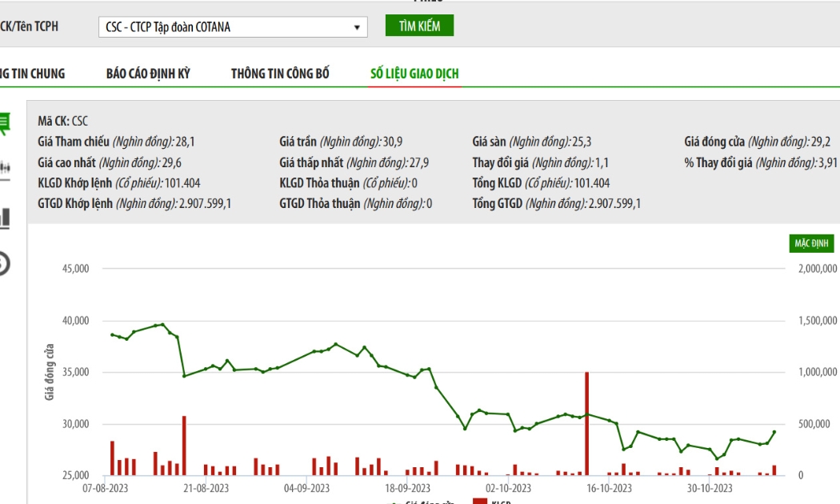Toggle the Giá đóng cửa legend line
Image resolution: width=840 pixels, height=504 pixels.
[x=394, y=503]
